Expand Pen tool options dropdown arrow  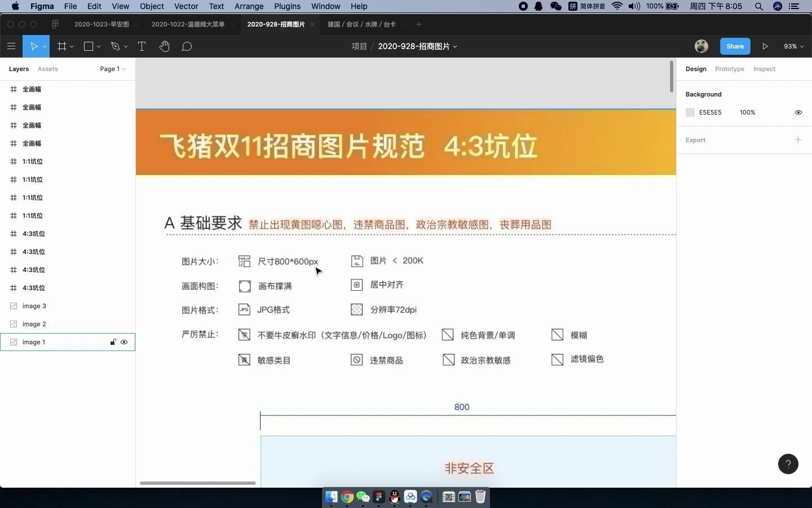[126, 47]
